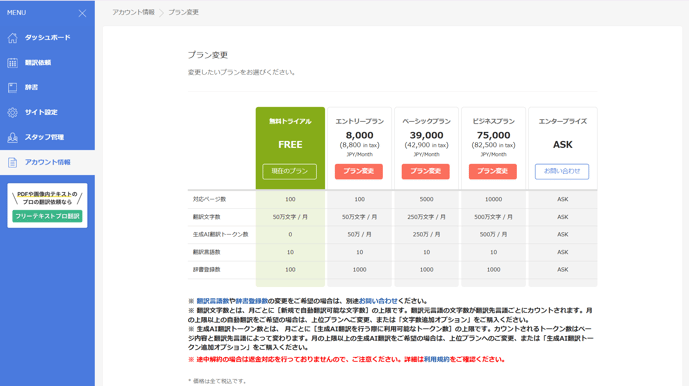Open 翻訳依頼 menu item
The image size is (689, 386).
(x=47, y=63)
